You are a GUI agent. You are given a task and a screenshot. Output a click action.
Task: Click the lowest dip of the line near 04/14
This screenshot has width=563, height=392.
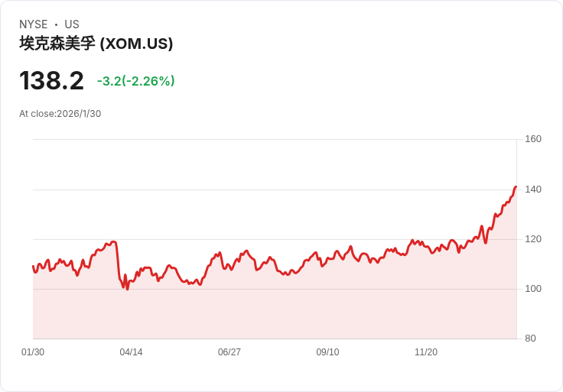(x=127, y=289)
